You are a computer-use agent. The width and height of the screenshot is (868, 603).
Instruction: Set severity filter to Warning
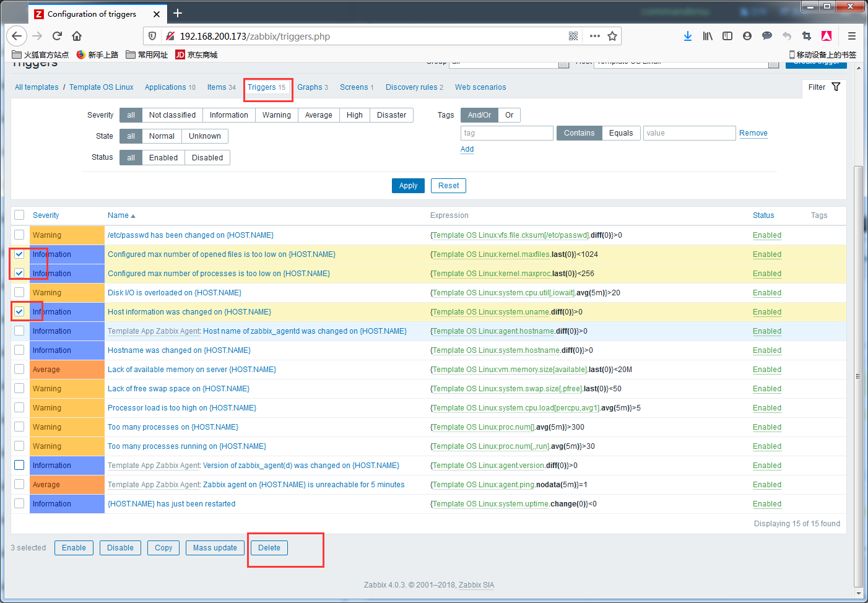coord(276,115)
